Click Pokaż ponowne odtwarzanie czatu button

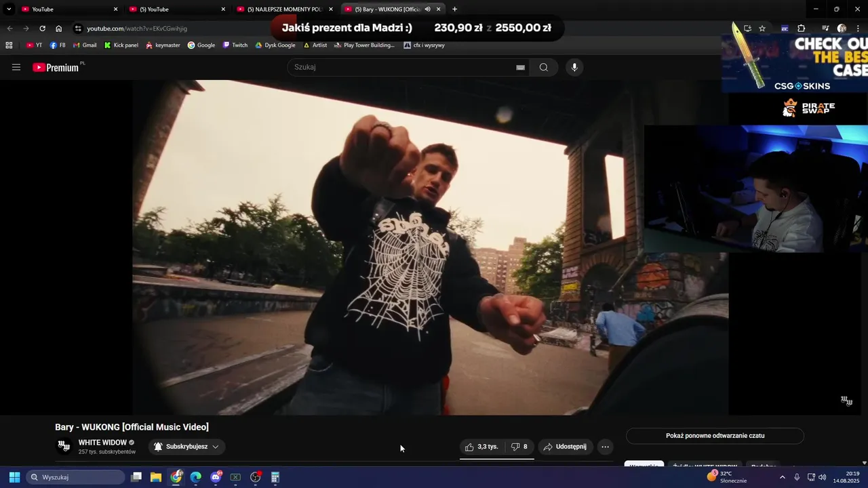click(715, 436)
